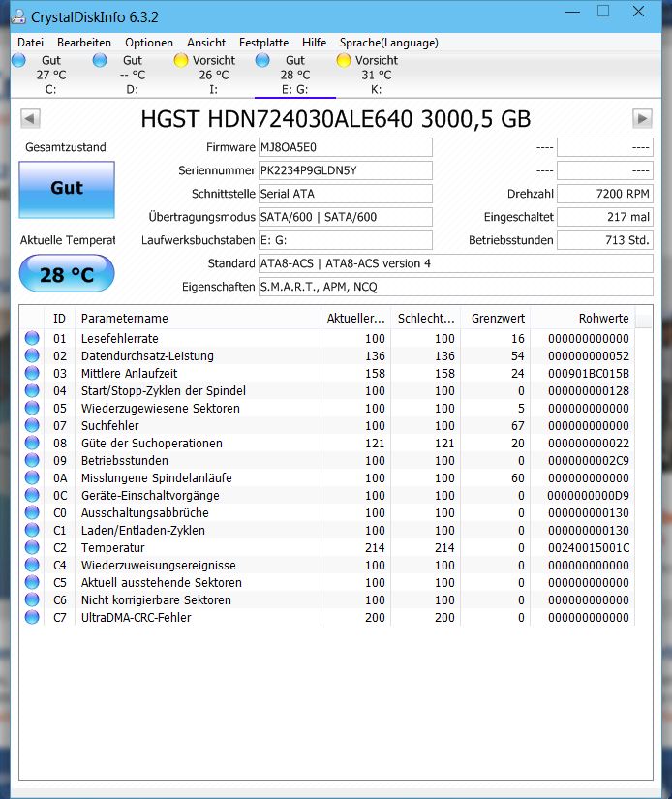The width and height of the screenshot is (672, 799).
Task: Select drive D: status tab
Action: (x=133, y=75)
